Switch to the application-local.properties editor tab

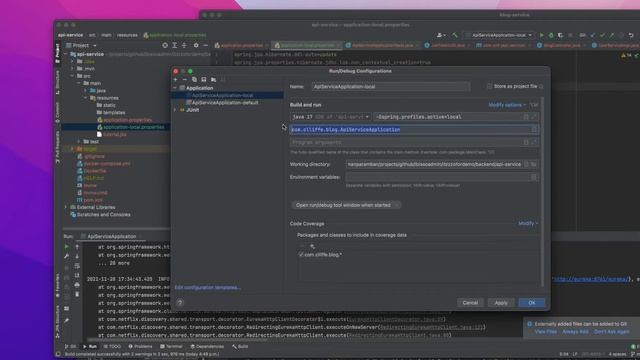(x=307, y=46)
